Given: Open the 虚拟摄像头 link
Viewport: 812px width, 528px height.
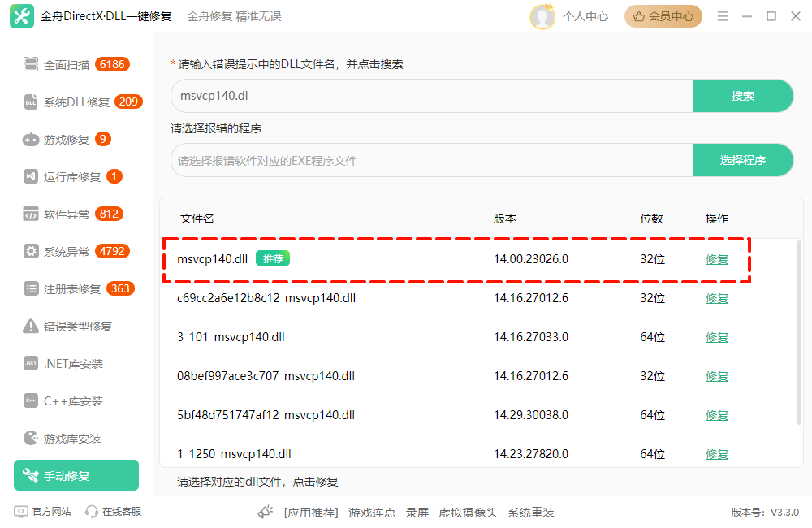Looking at the screenshot, I should point(468,513).
